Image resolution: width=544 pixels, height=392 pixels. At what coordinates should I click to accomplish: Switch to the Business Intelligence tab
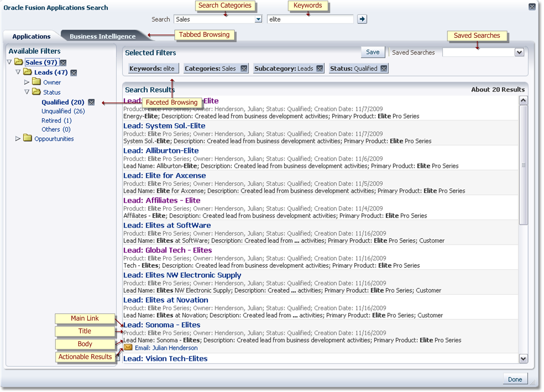click(102, 37)
